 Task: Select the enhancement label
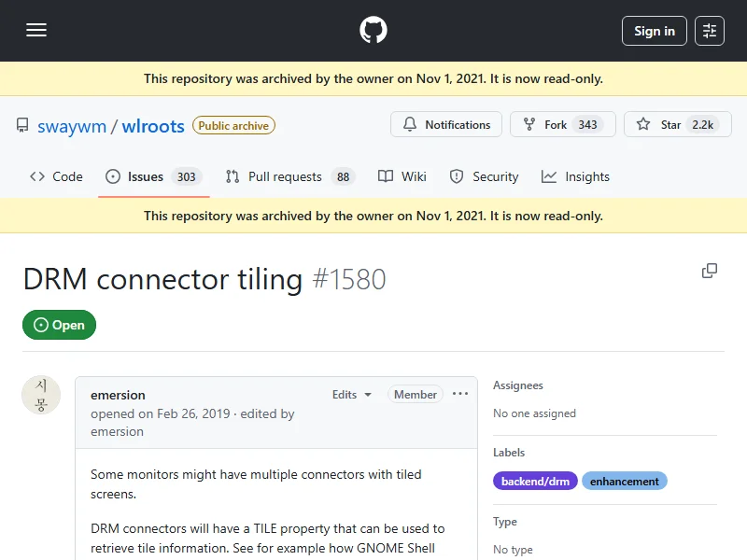tap(625, 482)
